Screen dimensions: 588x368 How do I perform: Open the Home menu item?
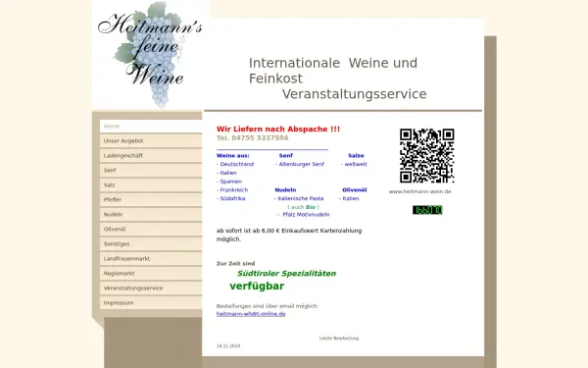[151, 127]
